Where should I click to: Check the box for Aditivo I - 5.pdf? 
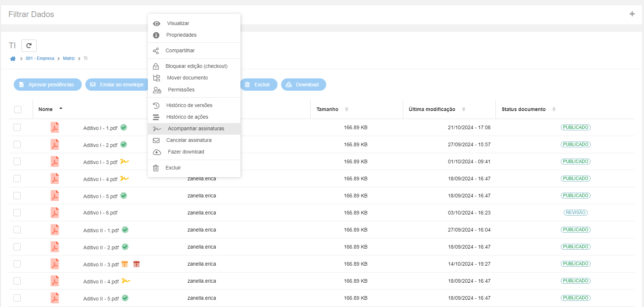[x=17, y=196]
